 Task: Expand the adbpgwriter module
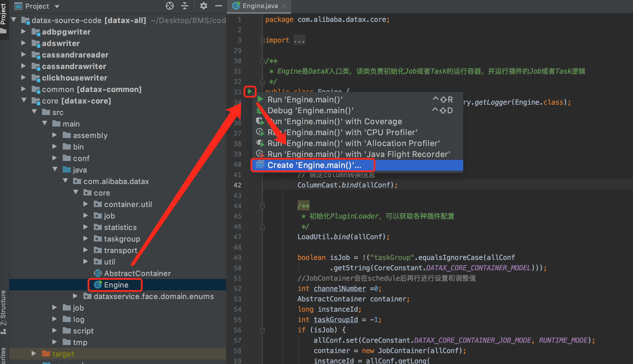[x=24, y=31]
